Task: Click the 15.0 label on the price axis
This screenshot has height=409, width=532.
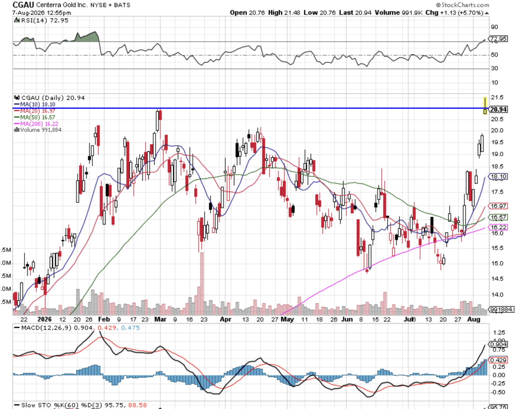Action: tap(497, 263)
